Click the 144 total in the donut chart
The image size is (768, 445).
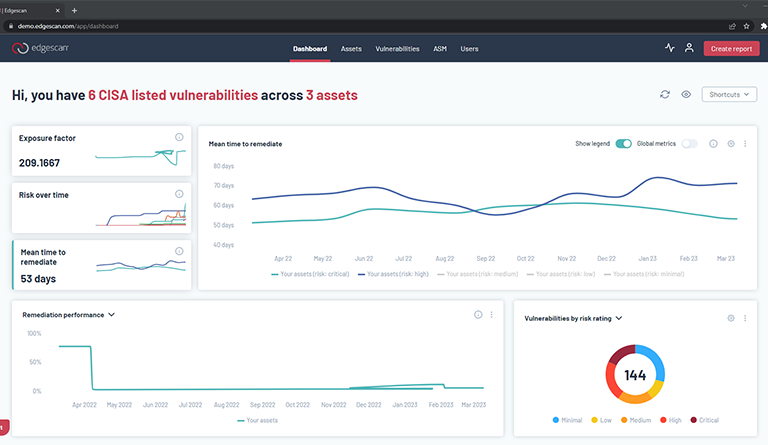pyautogui.click(x=635, y=375)
